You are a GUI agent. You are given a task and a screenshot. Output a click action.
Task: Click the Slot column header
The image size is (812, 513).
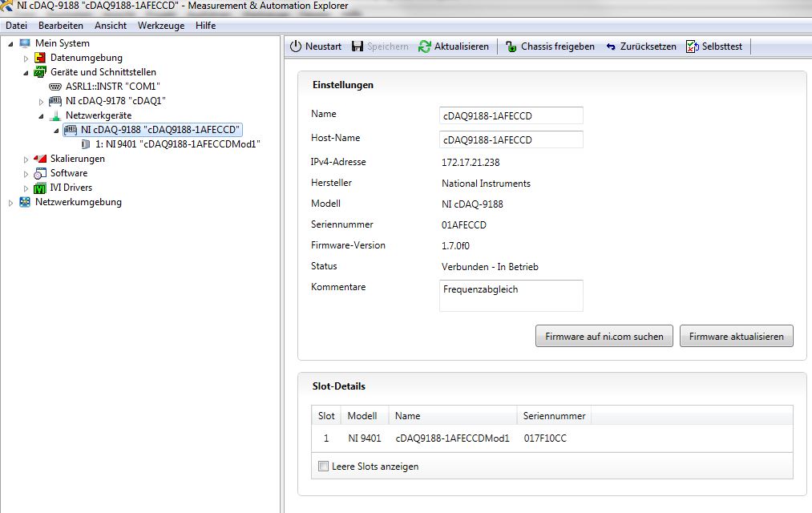pos(326,416)
